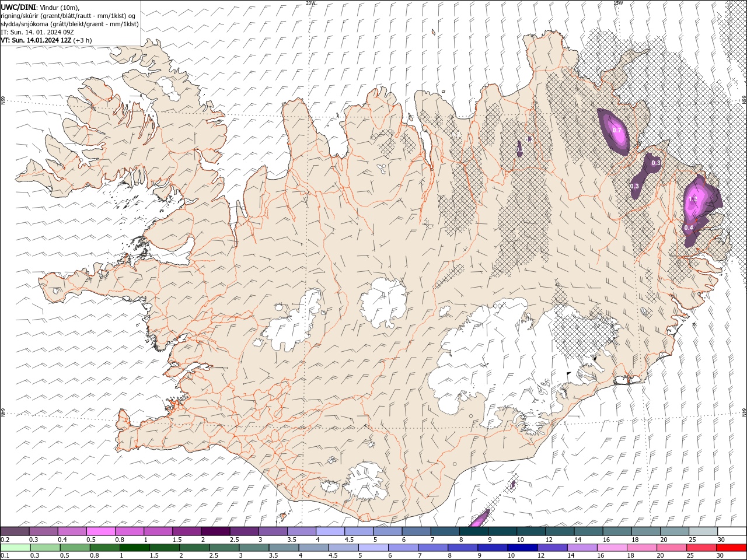Click the 'rigning/skúrir' legend description line

point(68,16)
